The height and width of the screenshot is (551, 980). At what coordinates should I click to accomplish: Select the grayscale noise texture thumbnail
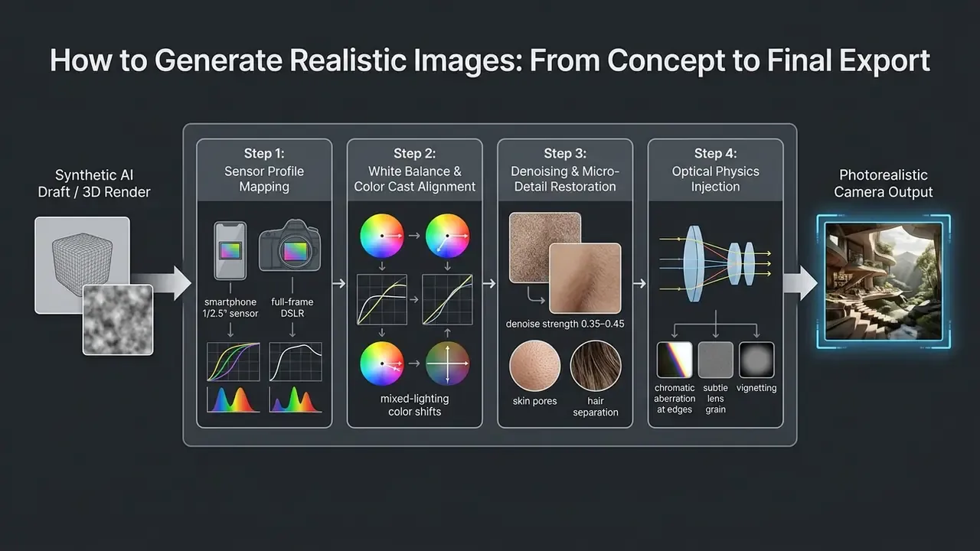118,319
